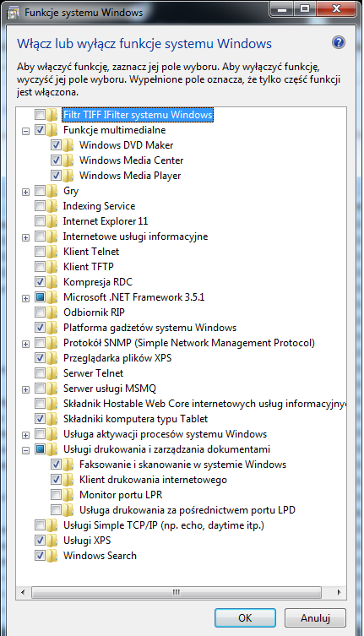Check the Serwer Telnet checkbox
Screen dimensions: 364x636
(40, 373)
